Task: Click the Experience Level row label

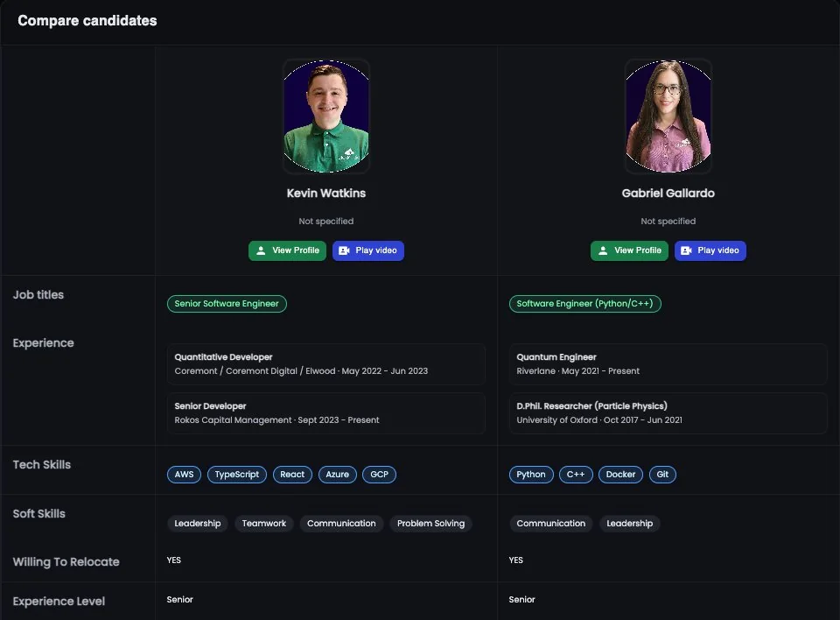Action: click(x=59, y=602)
